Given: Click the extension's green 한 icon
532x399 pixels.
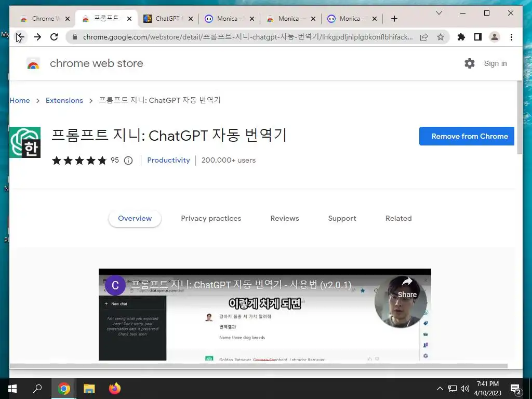Looking at the screenshot, I should 25,142.
